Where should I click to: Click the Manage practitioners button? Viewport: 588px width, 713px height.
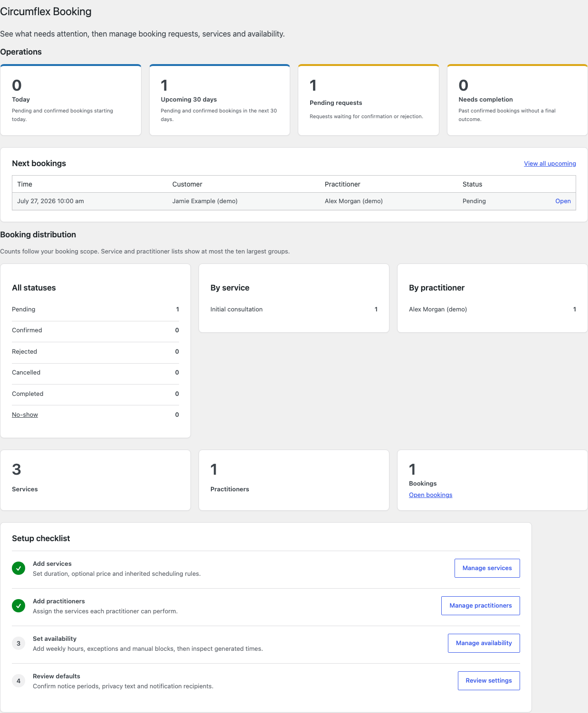(480, 606)
